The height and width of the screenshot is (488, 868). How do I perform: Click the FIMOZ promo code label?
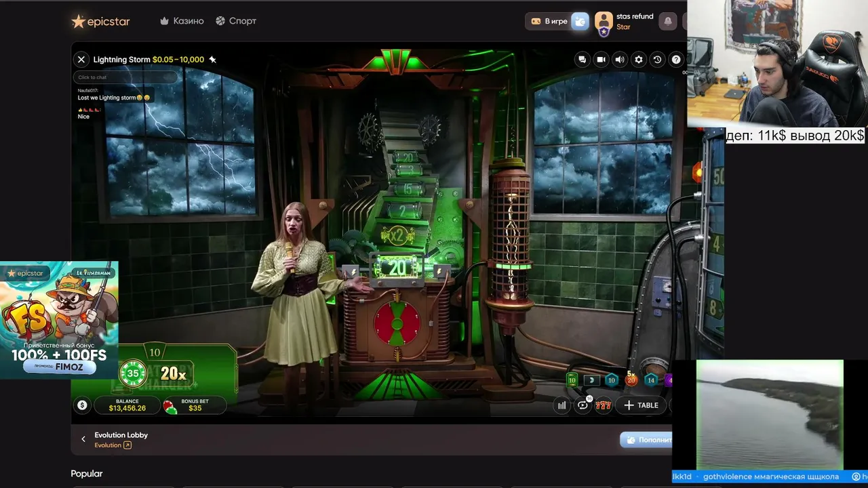(61, 367)
